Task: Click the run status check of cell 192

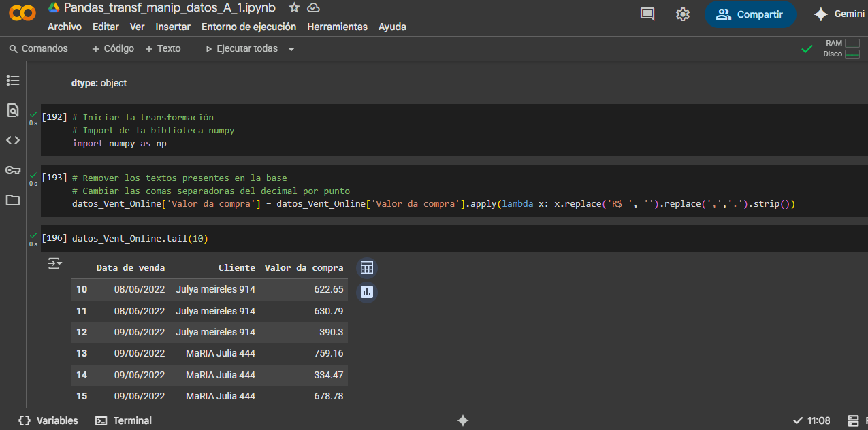Action: tap(33, 114)
